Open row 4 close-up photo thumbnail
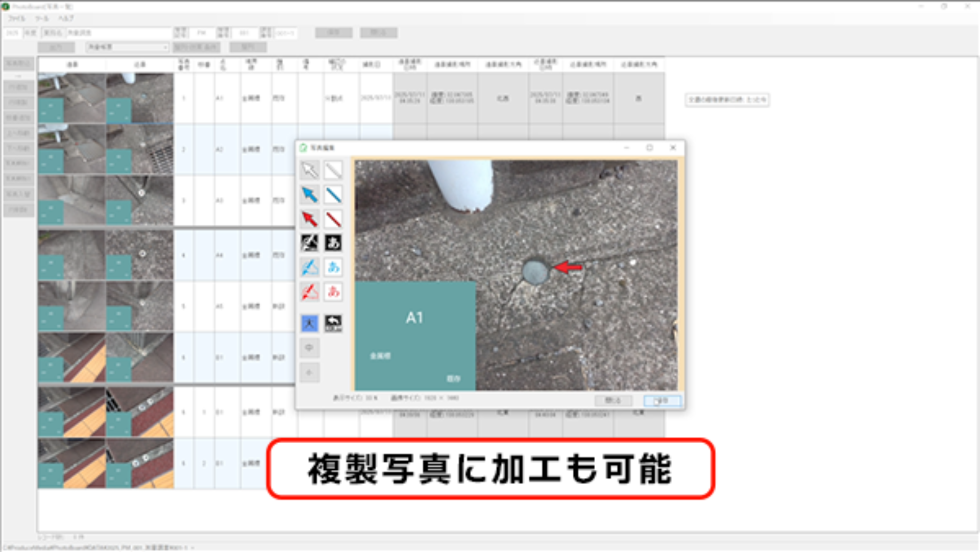This screenshot has height=552, width=980. 139,254
